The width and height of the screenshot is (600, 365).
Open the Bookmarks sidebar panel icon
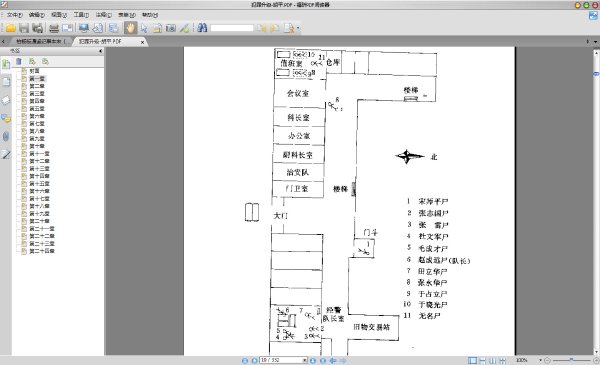click(x=6, y=64)
